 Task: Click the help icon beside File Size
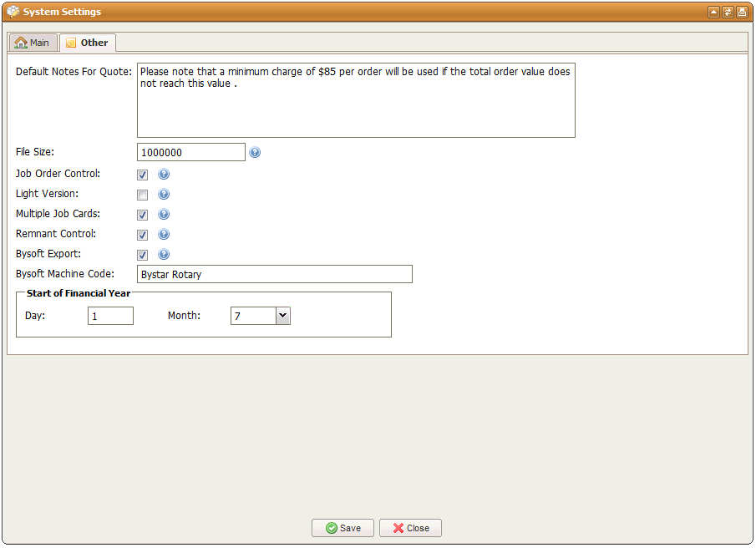[x=255, y=153]
